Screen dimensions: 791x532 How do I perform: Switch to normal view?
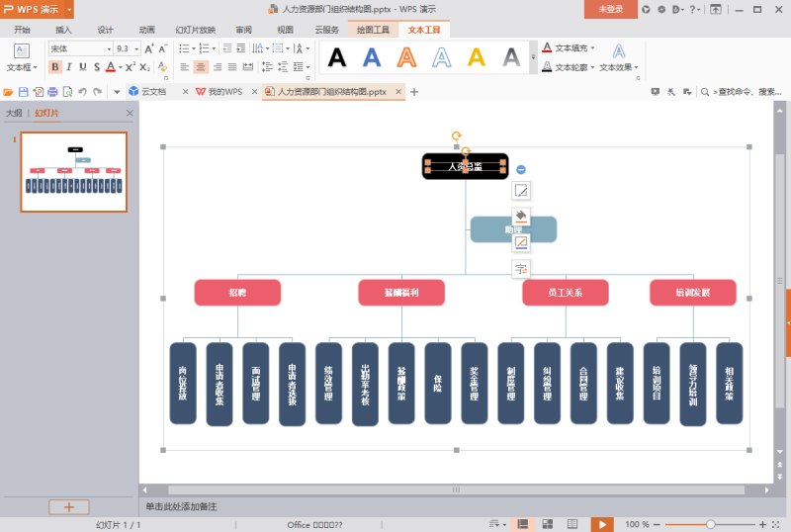pos(523,524)
